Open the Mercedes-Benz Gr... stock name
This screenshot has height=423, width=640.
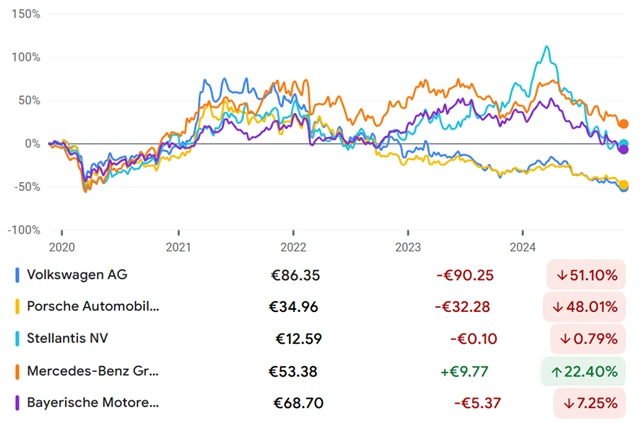coord(92,371)
